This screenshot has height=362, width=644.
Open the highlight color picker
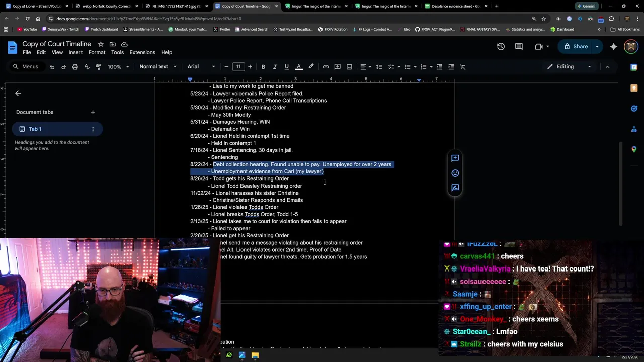311,67
